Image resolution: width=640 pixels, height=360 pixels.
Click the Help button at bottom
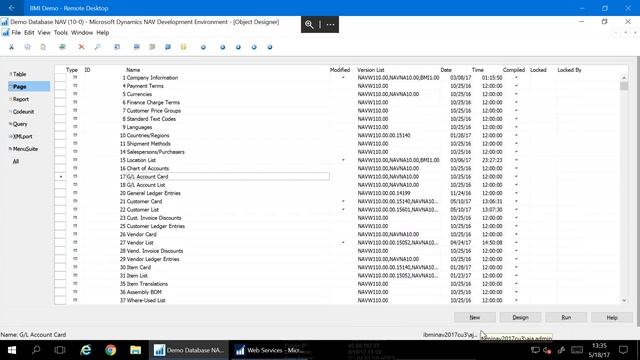612,317
